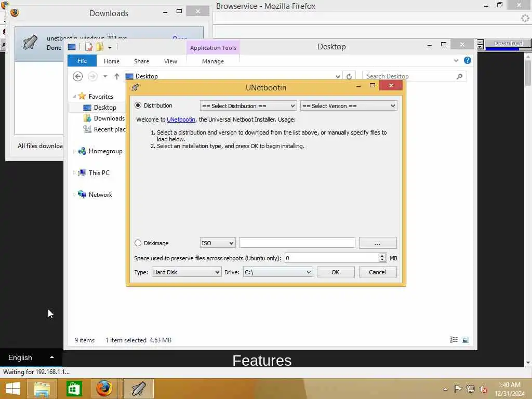The height and width of the screenshot is (399, 532).
Task: Select Homegroup in navigation pane
Action: pos(105,151)
